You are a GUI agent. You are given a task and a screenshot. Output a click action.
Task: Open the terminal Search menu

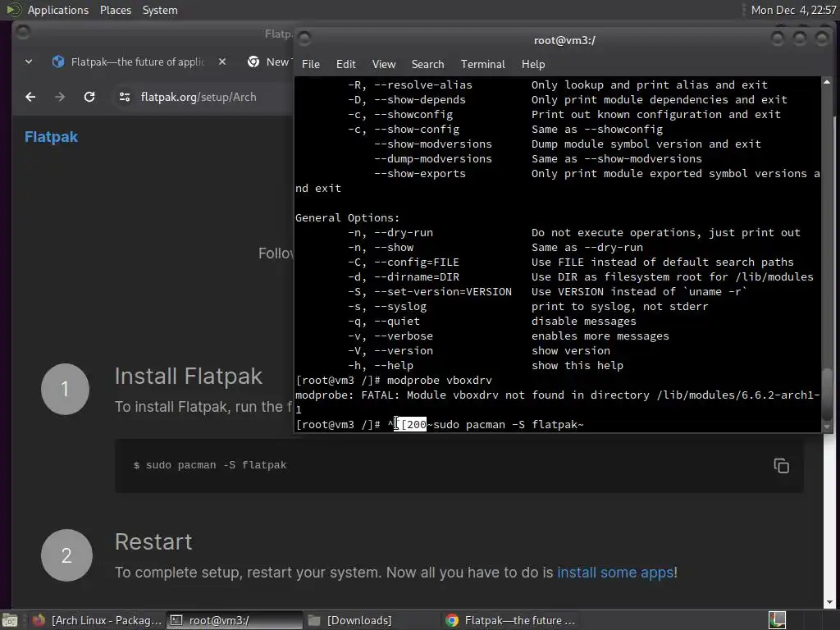pyautogui.click(x=427, y=64)
